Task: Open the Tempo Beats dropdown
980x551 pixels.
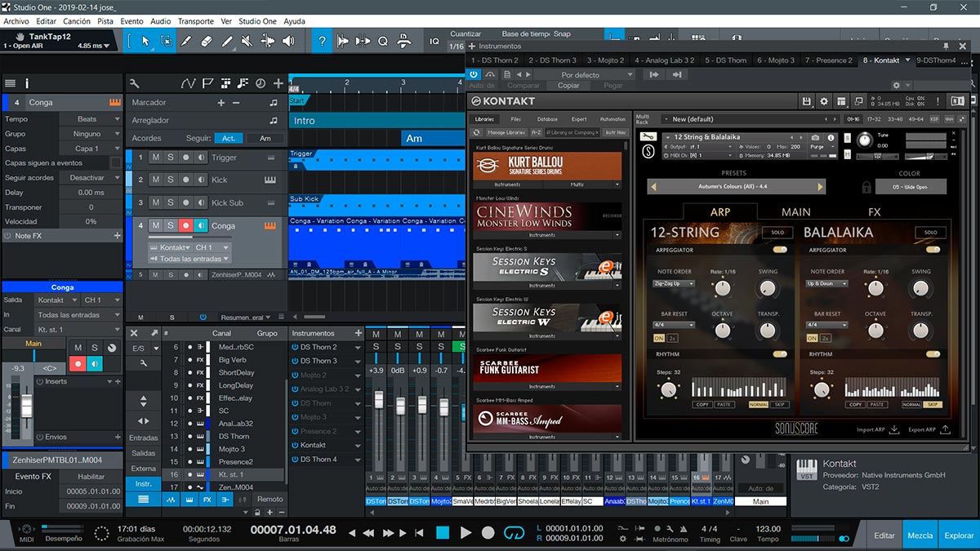Action: [x=92, y=119]
